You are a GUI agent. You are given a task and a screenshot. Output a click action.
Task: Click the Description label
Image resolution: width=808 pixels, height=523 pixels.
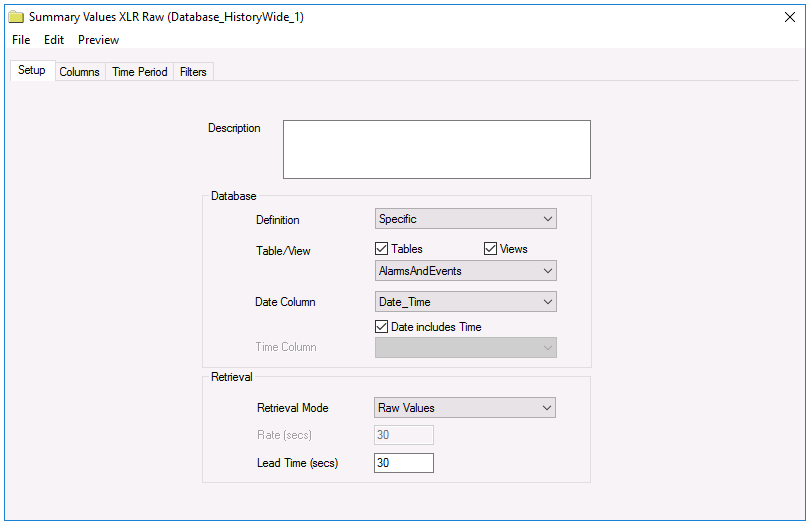[x=234, y=128]
